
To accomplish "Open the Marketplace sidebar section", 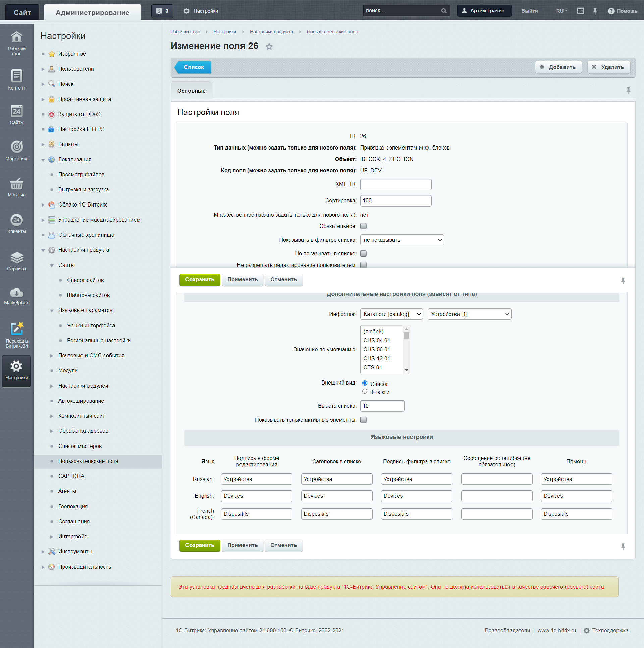I will point(16,296).
